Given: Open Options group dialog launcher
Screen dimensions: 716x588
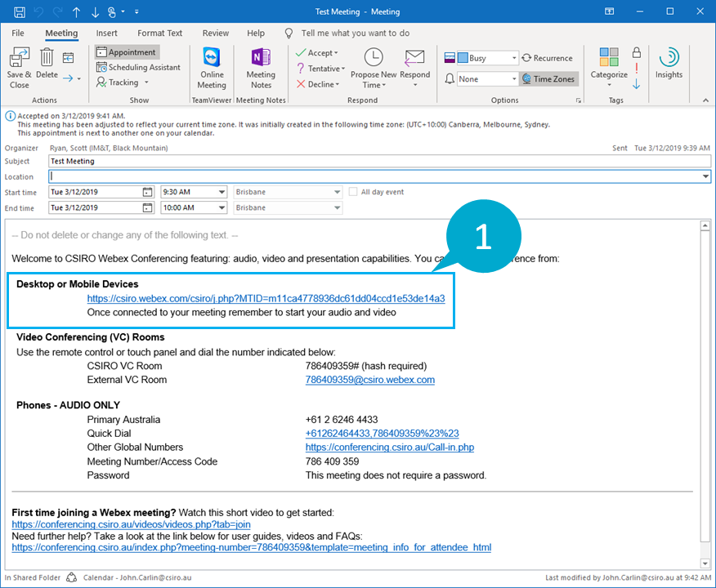Looking at the screenshot, I should pyautogui.click(x=579, y=100).
